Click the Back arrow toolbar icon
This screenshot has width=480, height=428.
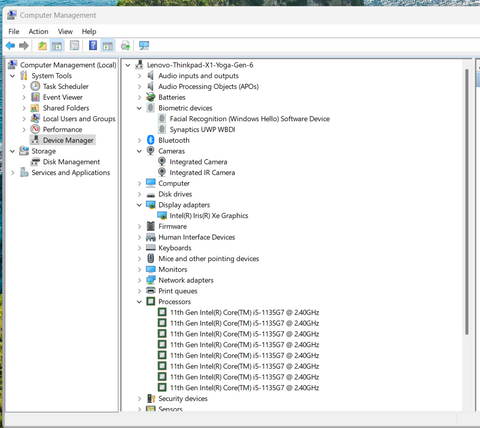(x=11, y=45)
